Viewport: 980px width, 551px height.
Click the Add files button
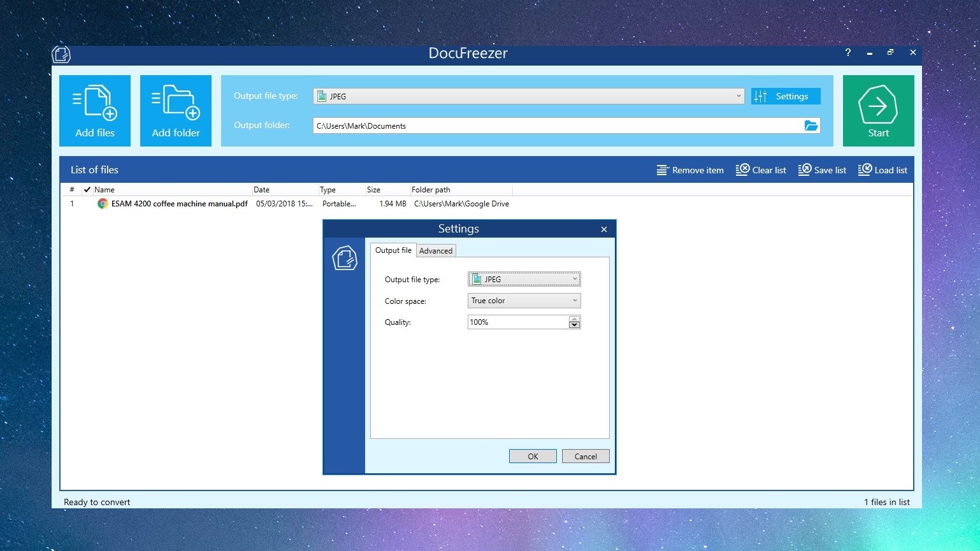pyautogui.click(x=95, y=111)
